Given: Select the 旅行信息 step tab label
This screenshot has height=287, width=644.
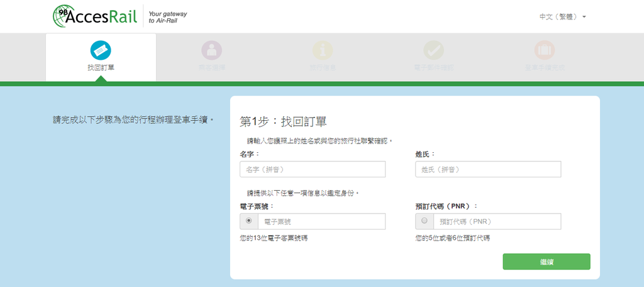Looking at the screenshot, I should pyautogui.click(x=323, y=68).
